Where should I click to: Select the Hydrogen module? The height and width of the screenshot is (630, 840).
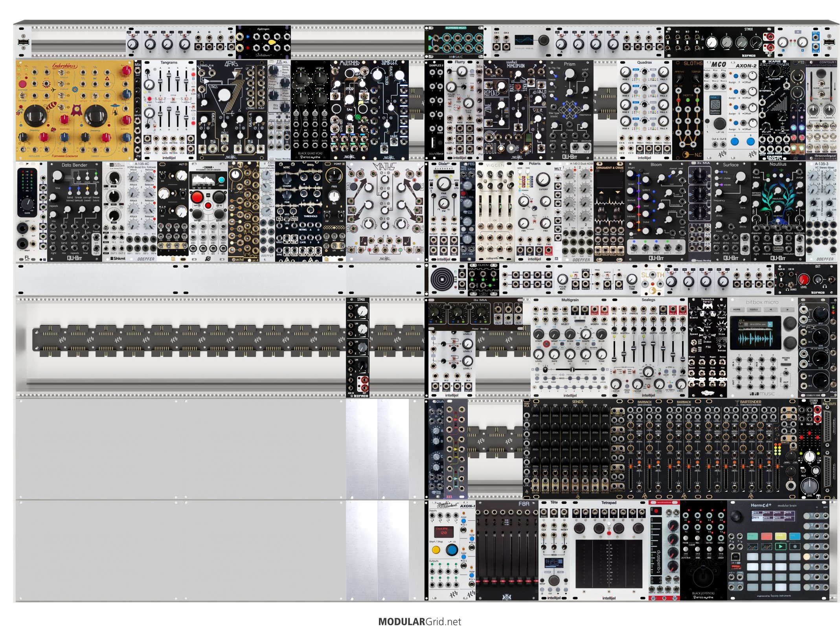click(263, 42)
